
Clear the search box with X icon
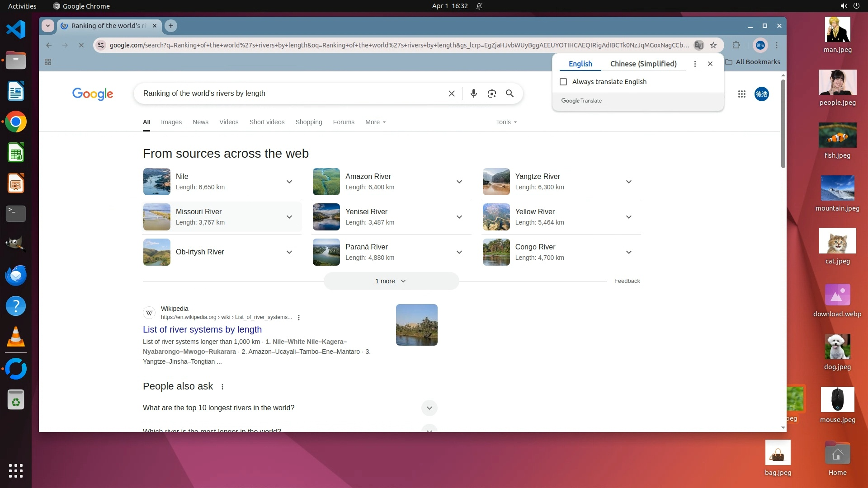[x=451, y=94]
